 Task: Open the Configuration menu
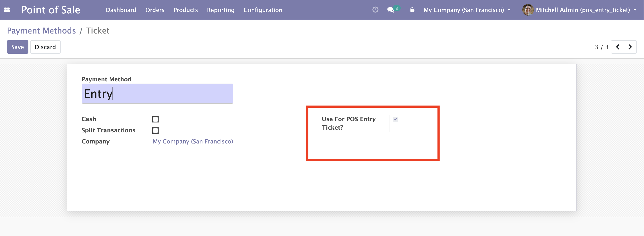pos(263,10)
